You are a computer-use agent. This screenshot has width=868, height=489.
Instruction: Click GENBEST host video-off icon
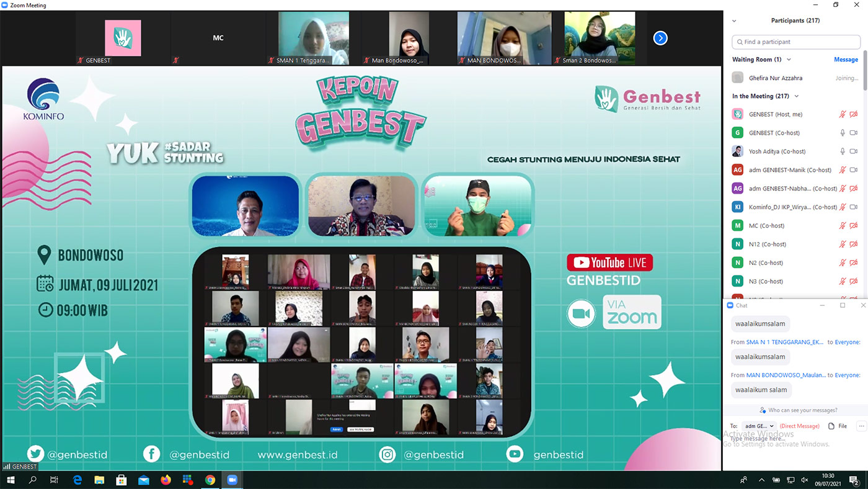pos(854,114)
